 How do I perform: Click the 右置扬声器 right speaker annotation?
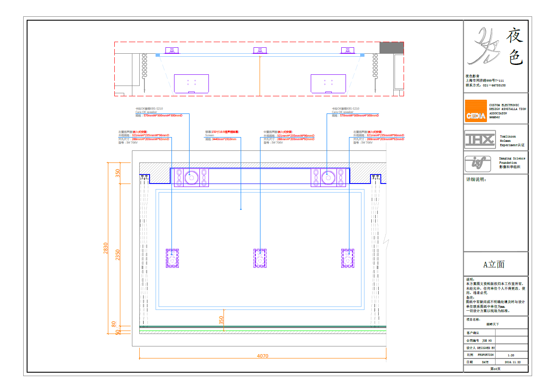[x=379, y=137]
